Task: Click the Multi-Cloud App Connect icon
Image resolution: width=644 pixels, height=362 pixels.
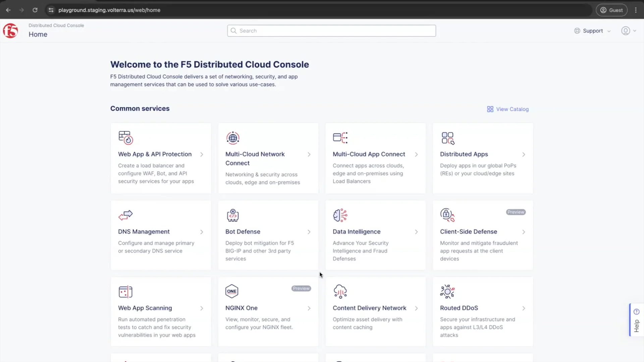Action: 340,138
